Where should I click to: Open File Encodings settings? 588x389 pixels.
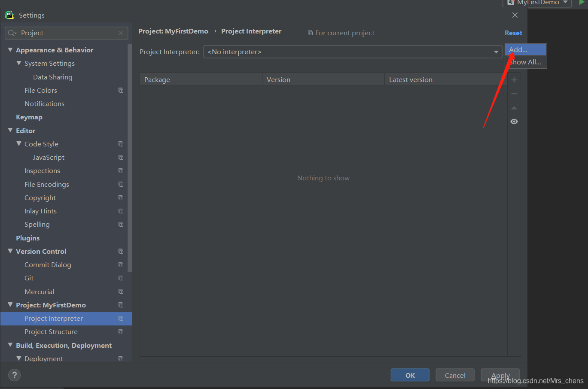(x=47, y=184)
